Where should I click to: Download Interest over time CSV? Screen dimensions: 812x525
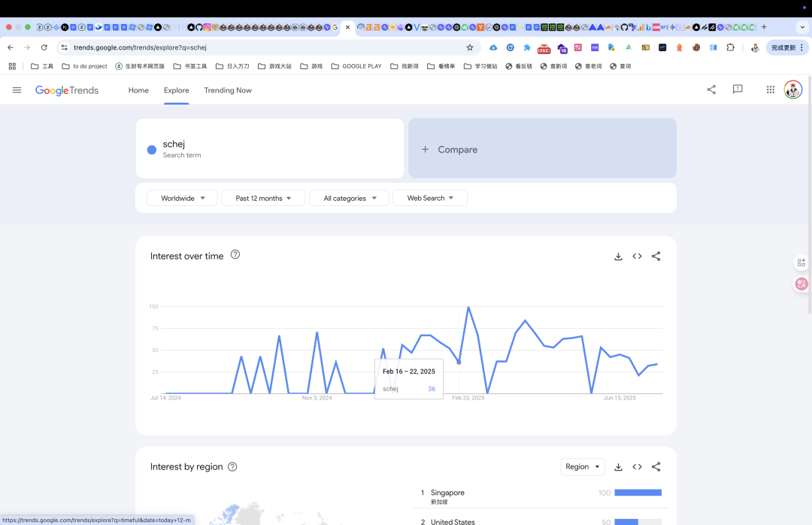click(618, 256)
